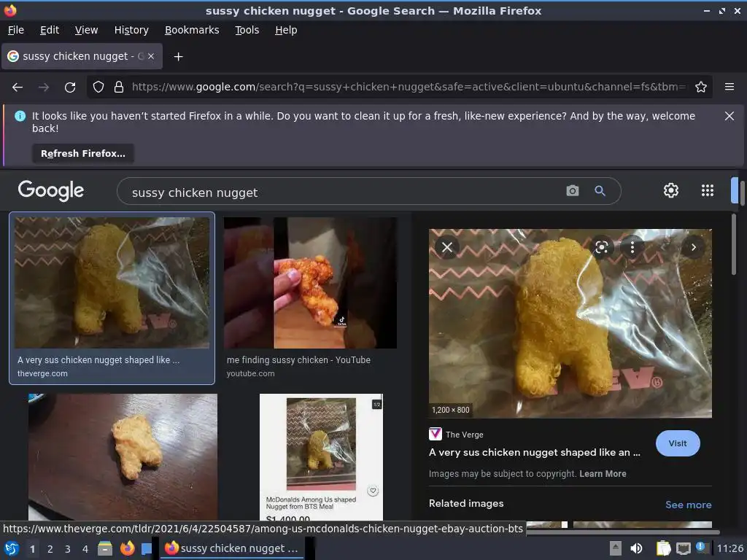
Task: Select the sussy chicken nugget tab
Action: point(82,56)
